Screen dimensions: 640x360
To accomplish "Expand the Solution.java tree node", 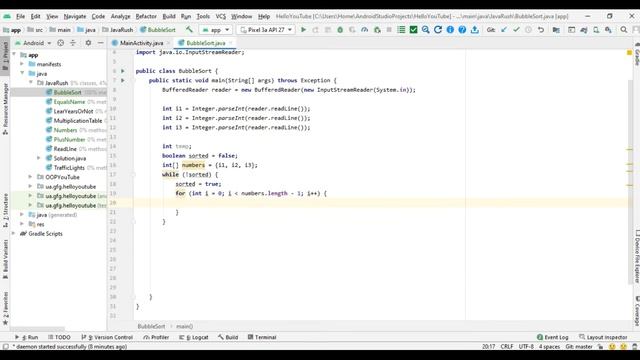I will [x=39, y=158].
